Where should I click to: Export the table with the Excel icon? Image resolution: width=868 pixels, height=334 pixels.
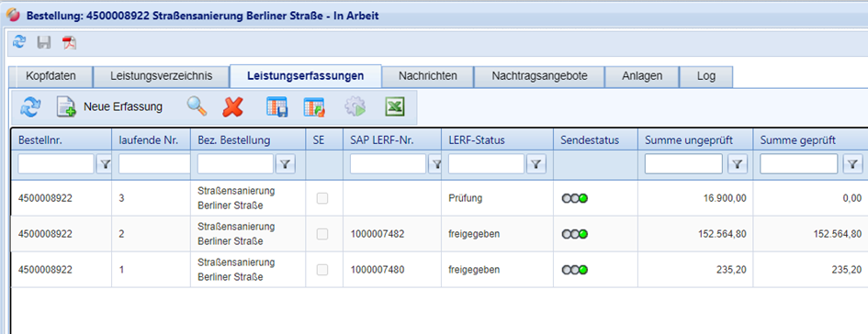click(x=395, y=106)
